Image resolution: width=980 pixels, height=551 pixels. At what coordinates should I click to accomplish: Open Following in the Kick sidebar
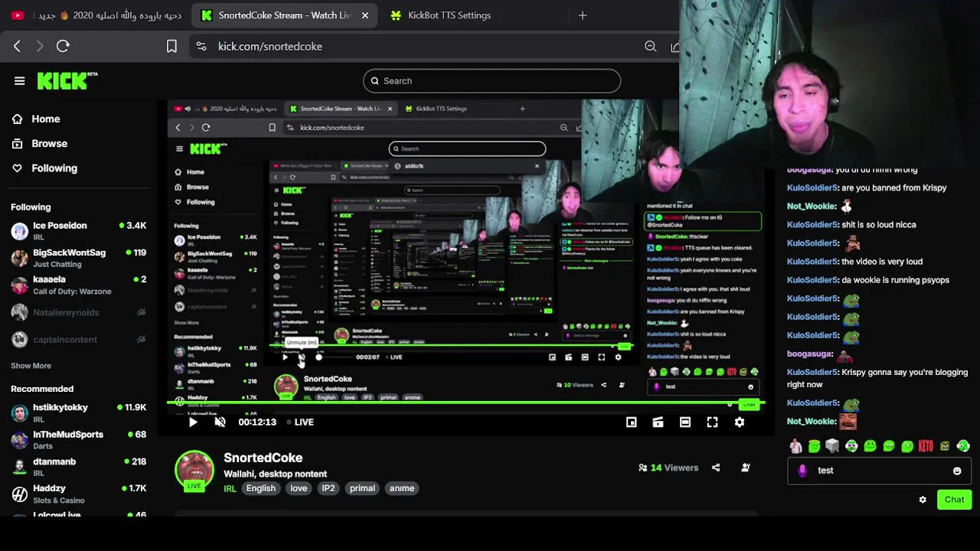[x=44, y=168]
